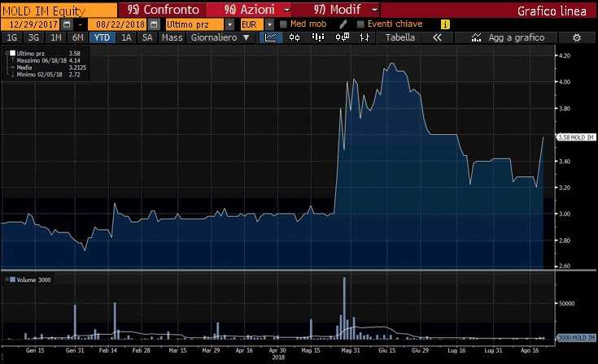598x364 pixels.
Task: Select the 1A time range
Action: coord(126,37)
